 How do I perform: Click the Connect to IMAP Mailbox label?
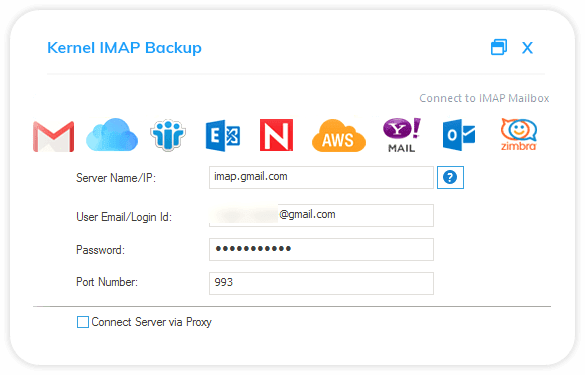(484, 98)
